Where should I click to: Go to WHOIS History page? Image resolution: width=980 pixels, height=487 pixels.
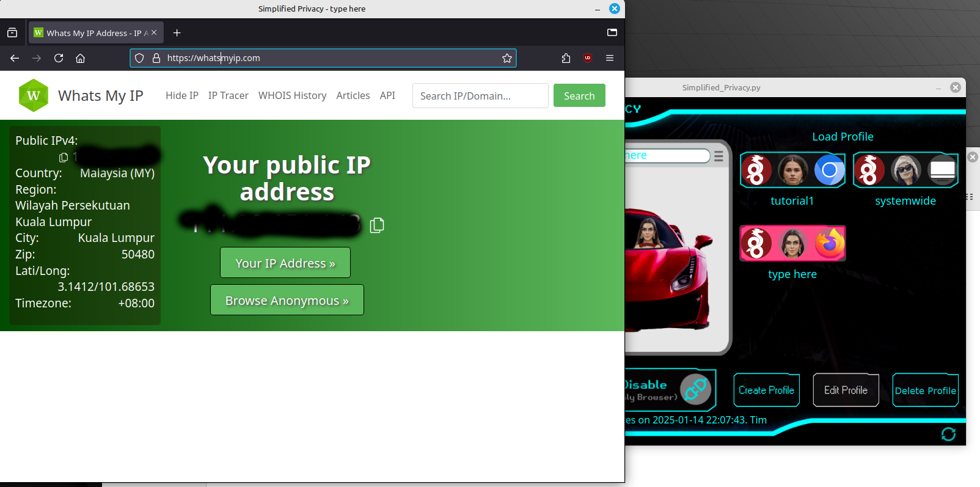(292, 95)
